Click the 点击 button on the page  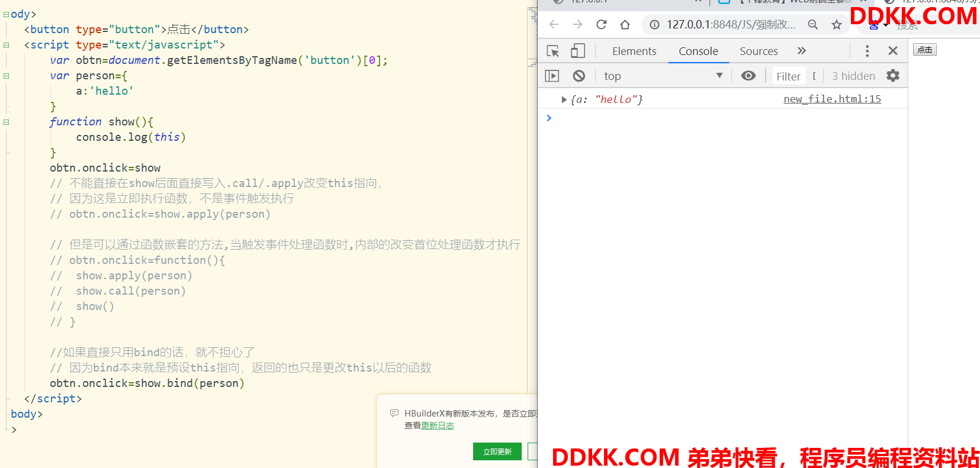924,50
